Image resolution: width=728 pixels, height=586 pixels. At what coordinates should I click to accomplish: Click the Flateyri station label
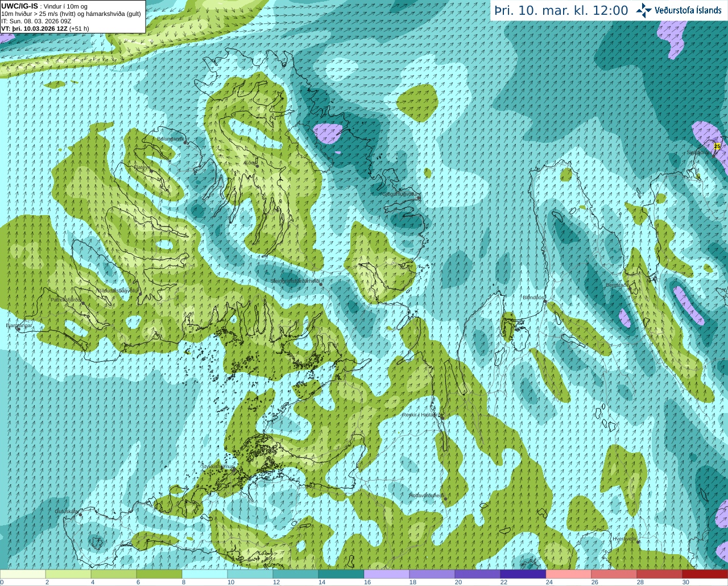[x=142, y=167]
